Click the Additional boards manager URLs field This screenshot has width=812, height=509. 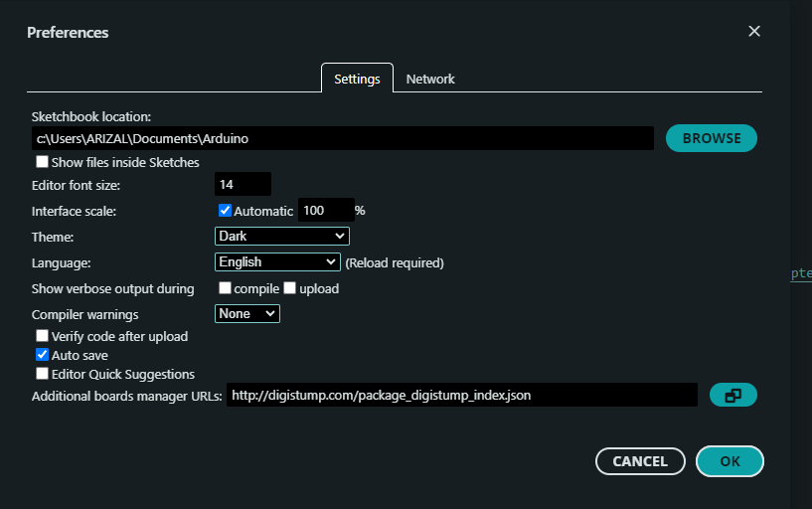461,395
